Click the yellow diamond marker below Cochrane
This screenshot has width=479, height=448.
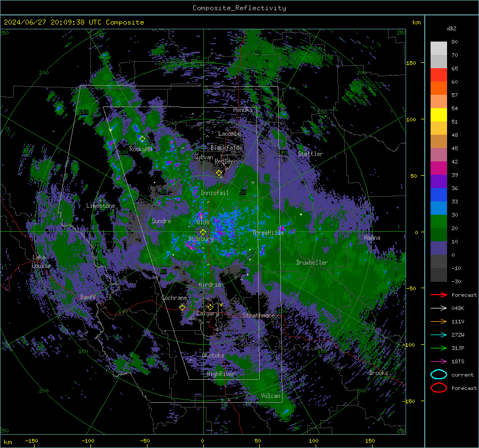pyautogui.click(x=183, y=307)
